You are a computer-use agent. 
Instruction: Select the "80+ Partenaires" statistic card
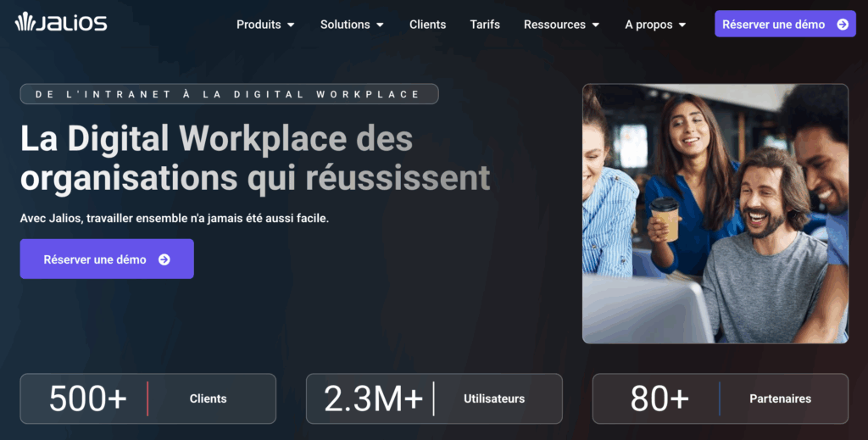pos(720,398)
